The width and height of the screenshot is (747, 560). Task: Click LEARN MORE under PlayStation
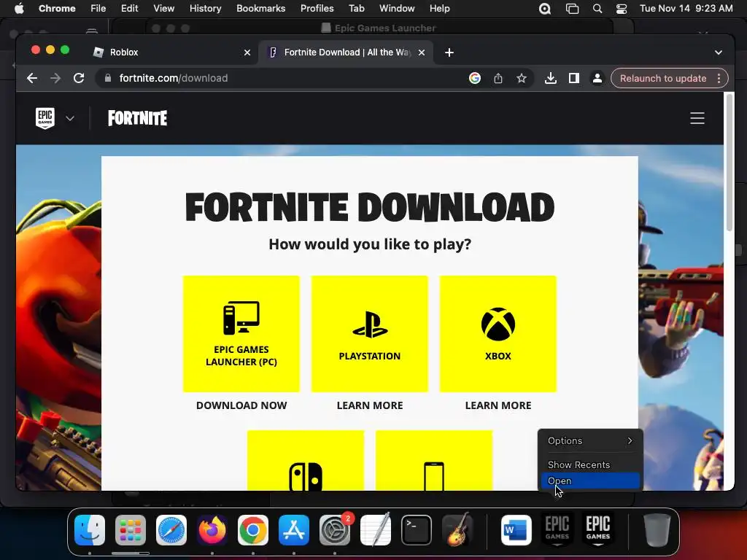tap(370, 405)
